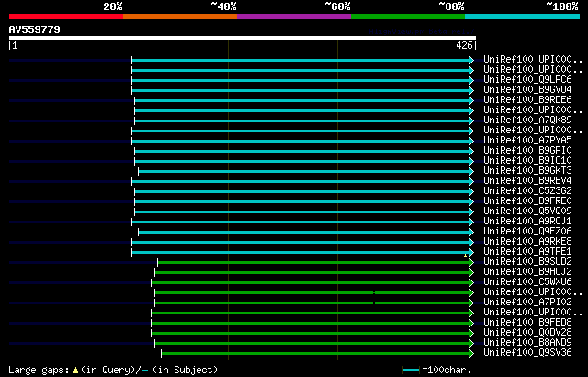This screenshot has height=377, width=588.
Task: Click the ~40% legend label
Action: pos(223,6)
